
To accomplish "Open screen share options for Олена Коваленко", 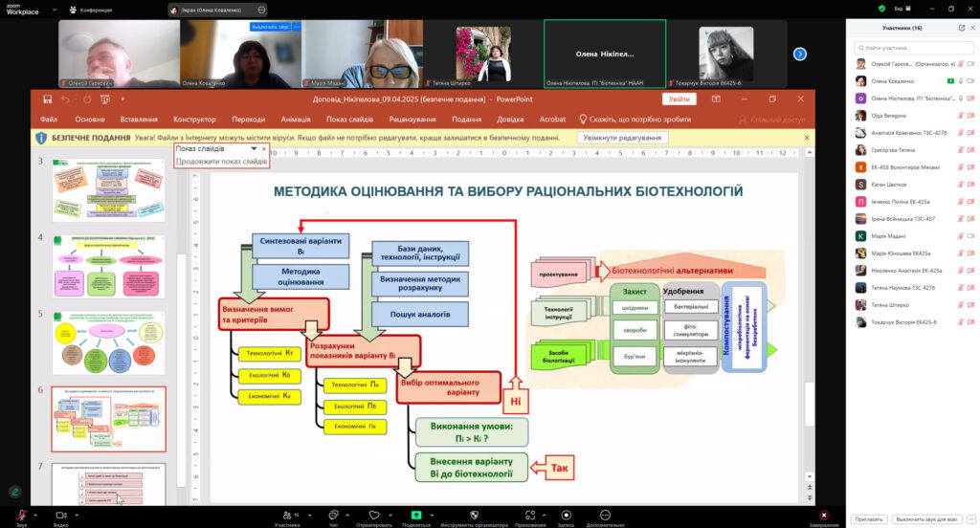I will [x=261, y=10].
